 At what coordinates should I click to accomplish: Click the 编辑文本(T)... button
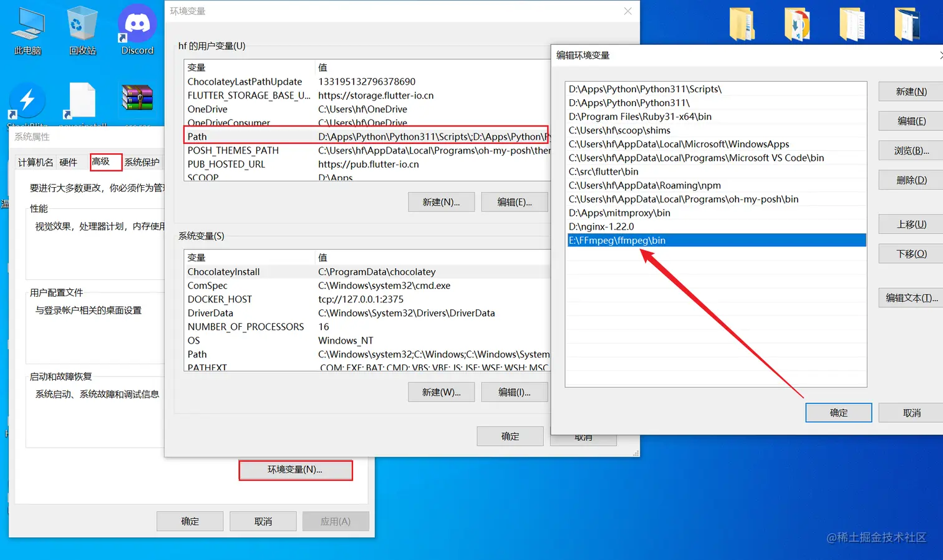coord(911,298)
